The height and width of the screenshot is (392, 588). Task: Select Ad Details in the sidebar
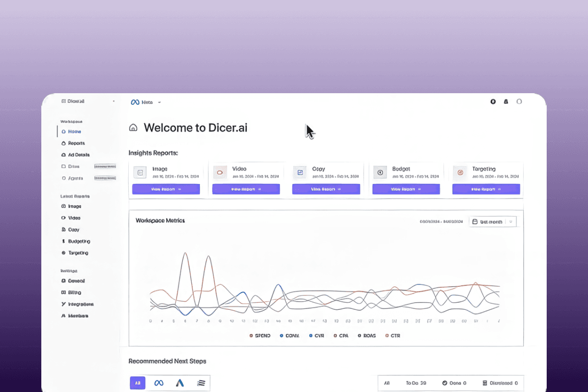coord(77,155)
